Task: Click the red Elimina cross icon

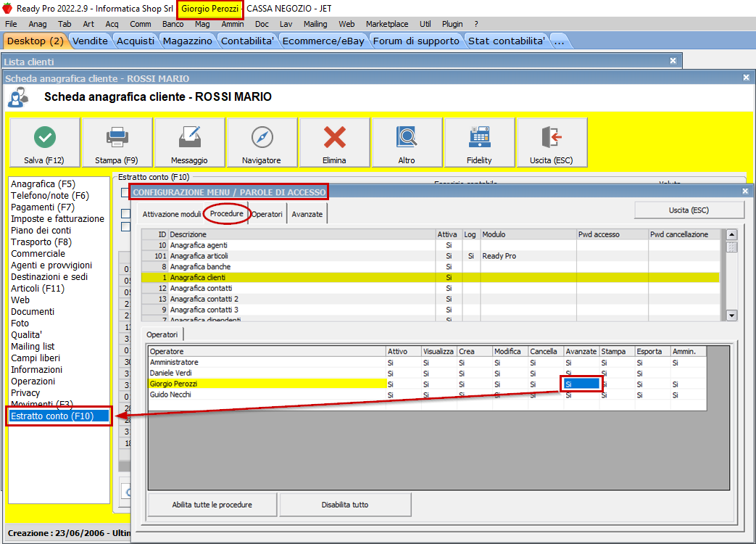Action: 335,137
